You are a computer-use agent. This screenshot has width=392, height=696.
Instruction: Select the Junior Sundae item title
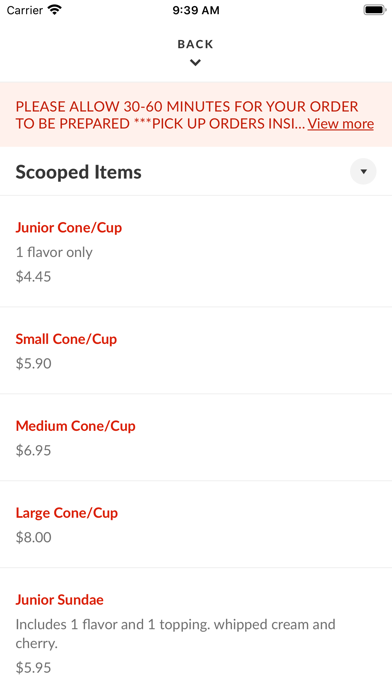click(x=59, y=600)
